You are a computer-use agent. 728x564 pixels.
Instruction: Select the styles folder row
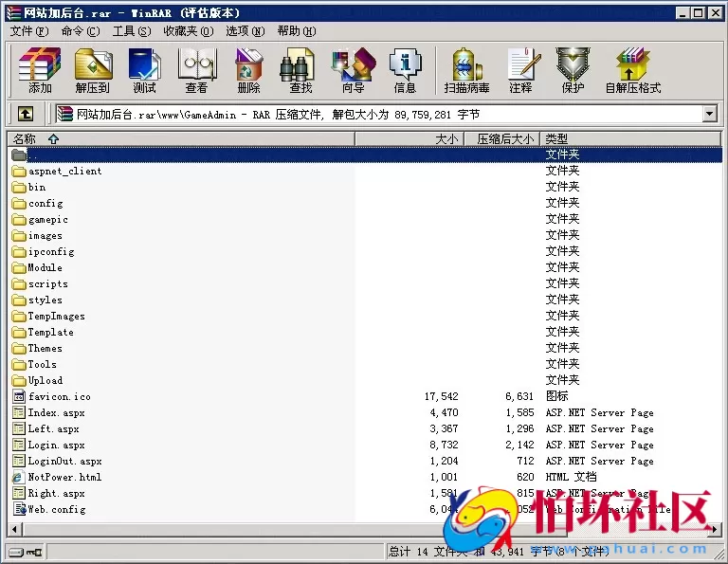(x=365, y=300)
